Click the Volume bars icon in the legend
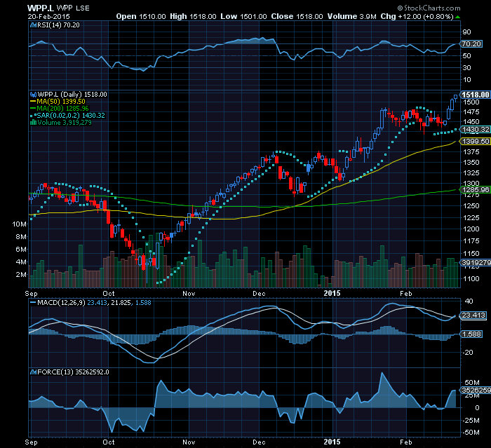This screenshot has height=448, width=491. point(33,123)
